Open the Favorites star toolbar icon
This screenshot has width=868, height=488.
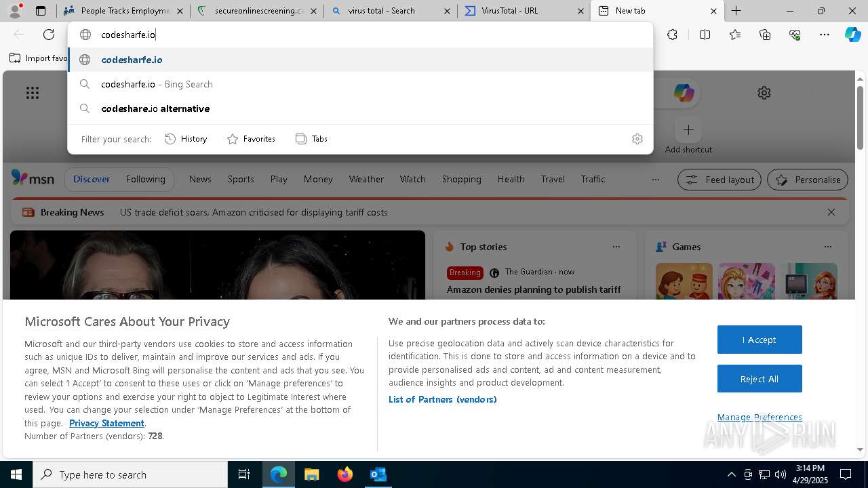click(735, 35)
